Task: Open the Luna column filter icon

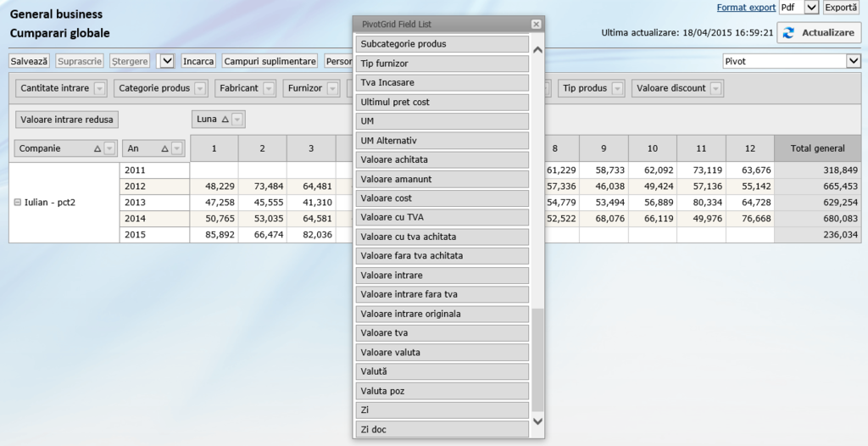Action: (x=237, y=120)
